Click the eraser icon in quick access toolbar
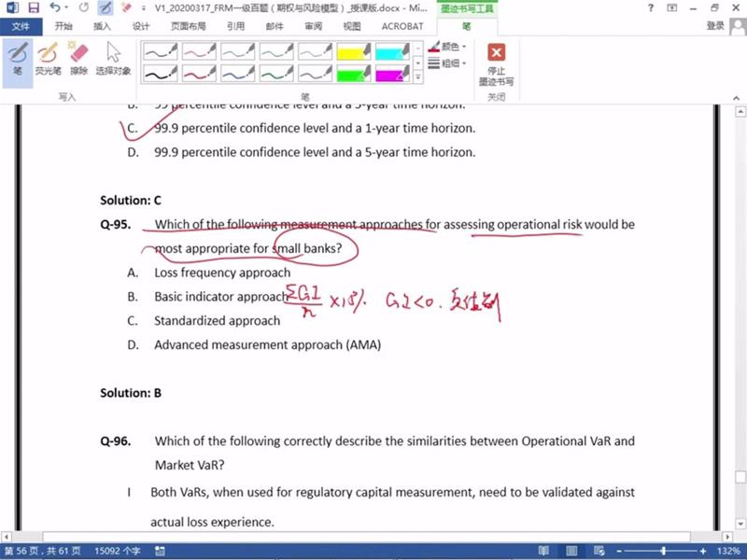Screen dimensions: 747x560 click(126, 7)
